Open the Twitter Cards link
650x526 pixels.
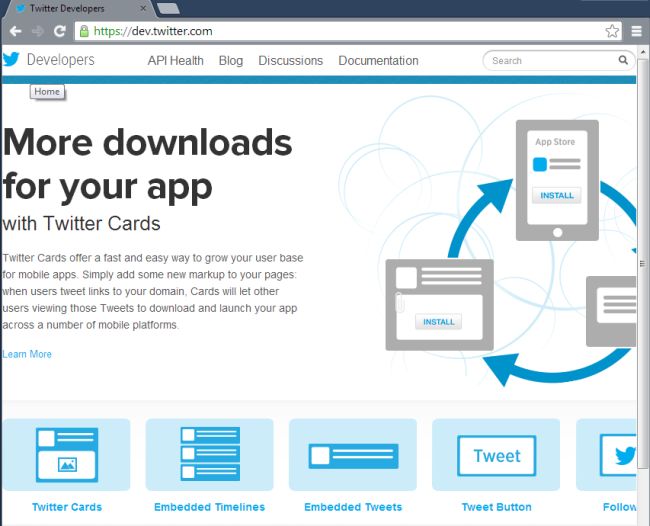click(67, 507)
